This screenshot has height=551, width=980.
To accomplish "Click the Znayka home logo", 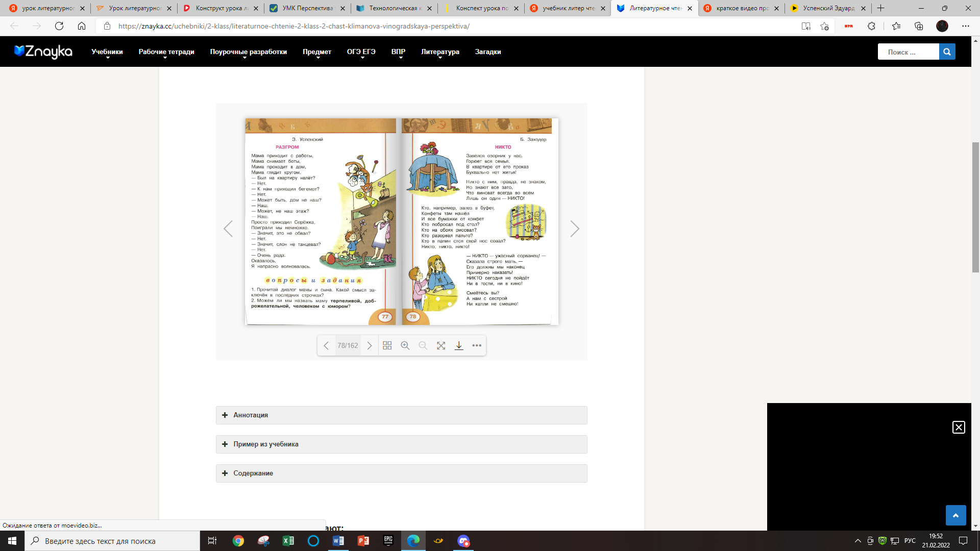I will (x=42, y=51).
